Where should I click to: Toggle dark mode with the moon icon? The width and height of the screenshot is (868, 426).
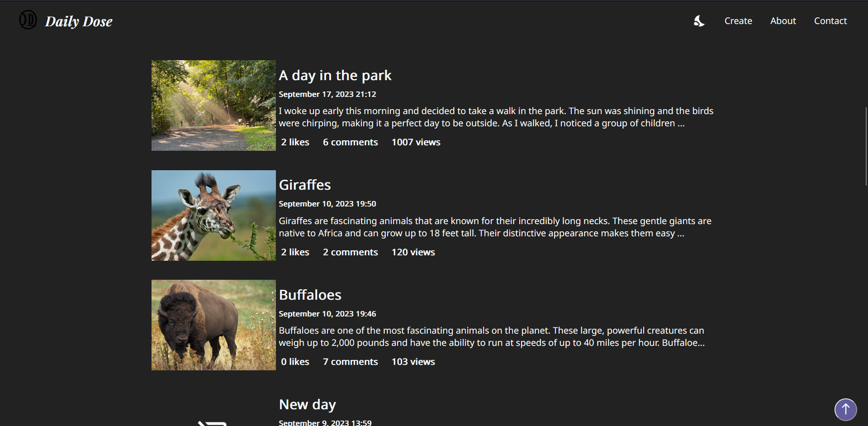point(699,21)
